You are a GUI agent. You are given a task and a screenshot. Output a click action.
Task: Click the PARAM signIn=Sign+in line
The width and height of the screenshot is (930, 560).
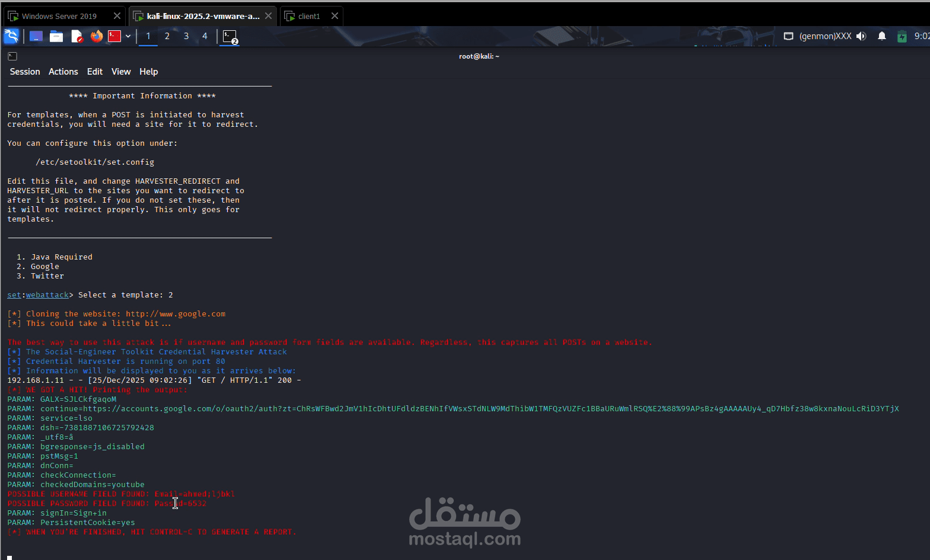pyautogui.click(x=57, y=513)
